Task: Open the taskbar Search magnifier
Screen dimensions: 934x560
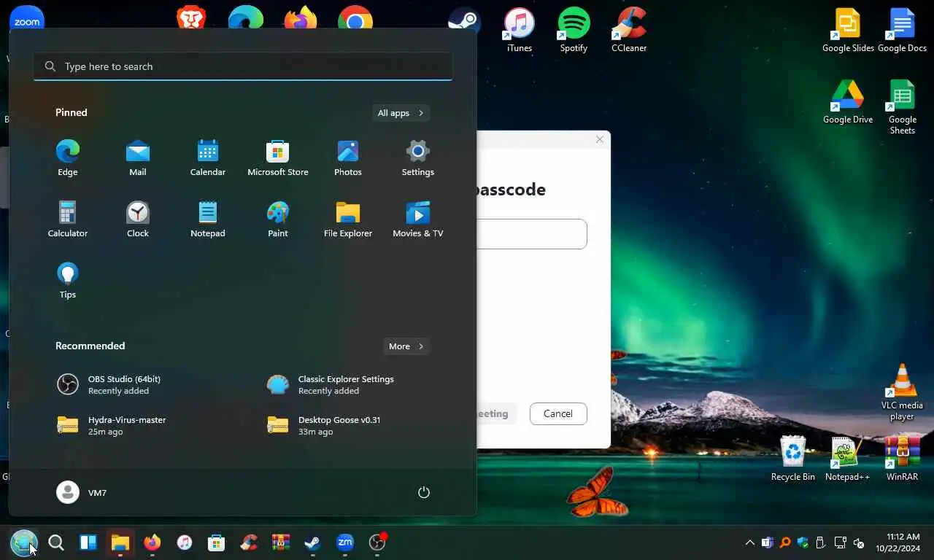Action: (x=55, y=542)
